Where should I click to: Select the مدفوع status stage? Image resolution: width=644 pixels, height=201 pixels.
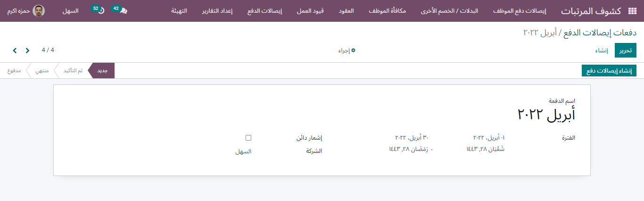click(x=14, y=71)
